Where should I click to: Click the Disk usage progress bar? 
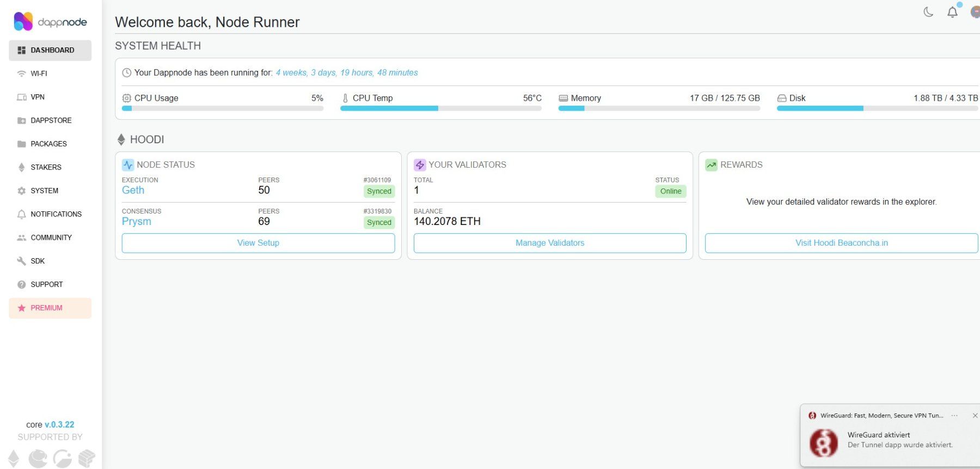pos(878,108)
